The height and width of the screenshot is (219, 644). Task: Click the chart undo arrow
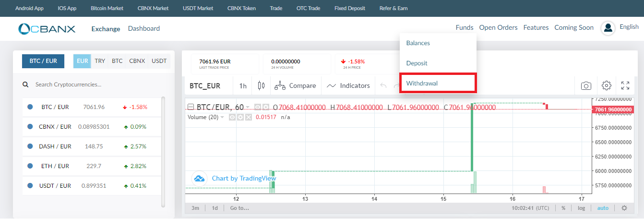tap(383, 85)
